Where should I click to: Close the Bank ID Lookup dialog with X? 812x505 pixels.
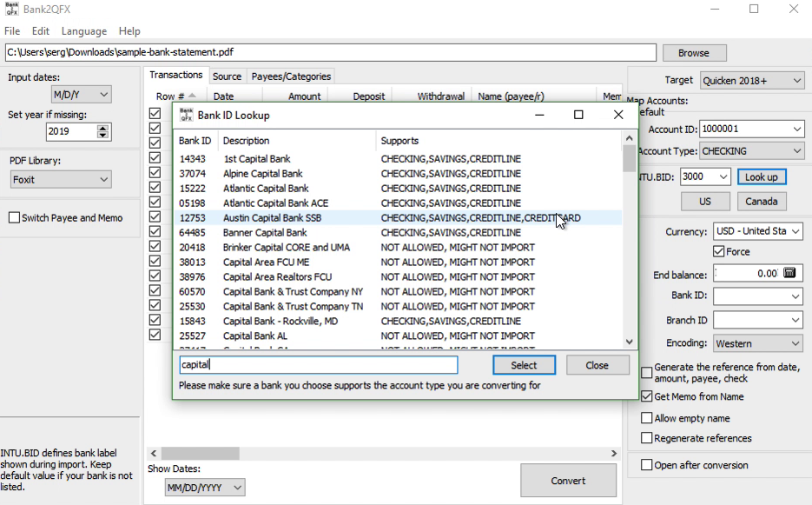618,115
